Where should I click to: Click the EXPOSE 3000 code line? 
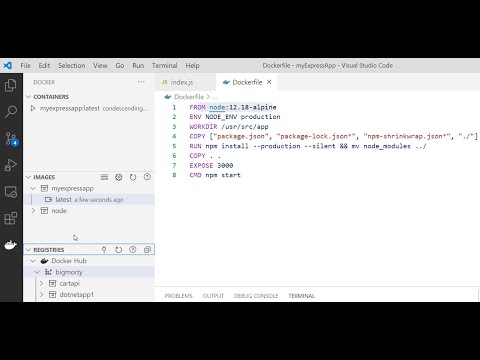211,165
